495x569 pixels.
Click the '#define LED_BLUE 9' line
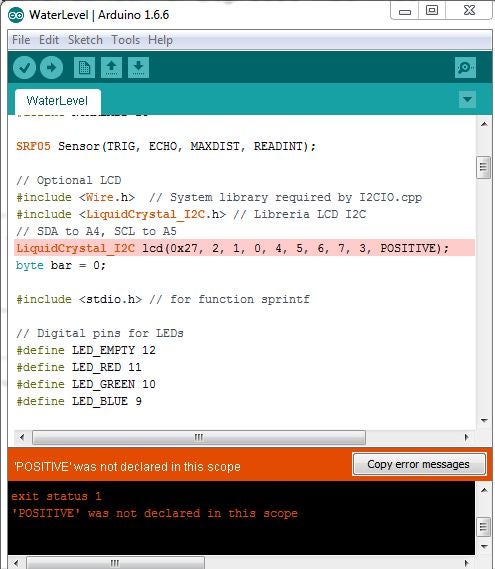79,401
